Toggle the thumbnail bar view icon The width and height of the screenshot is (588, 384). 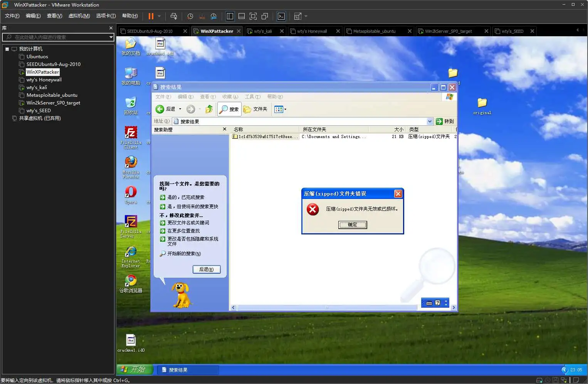[242, 16]
